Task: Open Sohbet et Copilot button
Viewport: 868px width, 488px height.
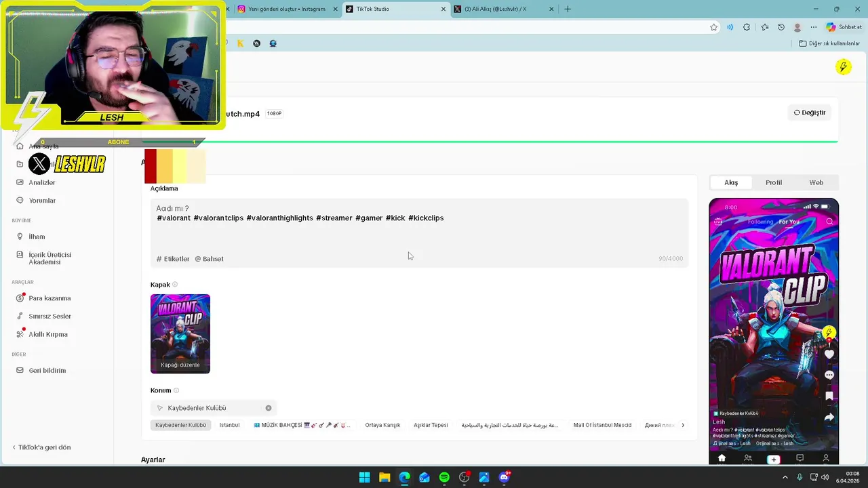Action: tap(844, 27)
